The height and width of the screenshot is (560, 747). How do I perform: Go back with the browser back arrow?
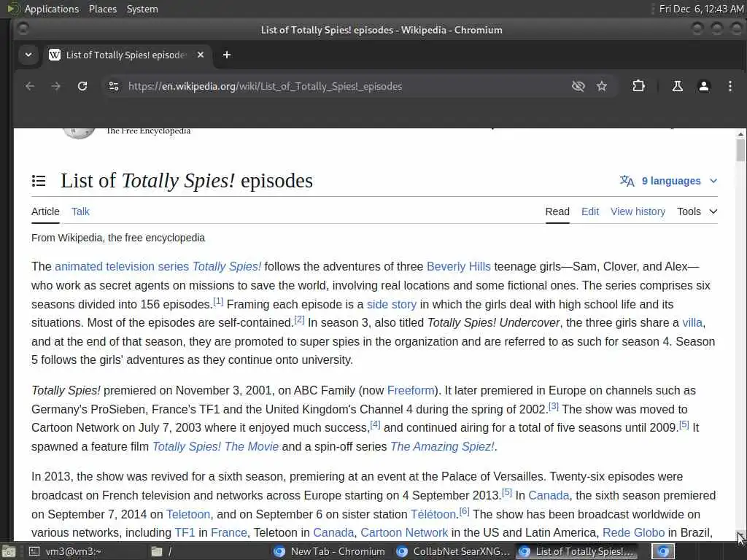29,86
